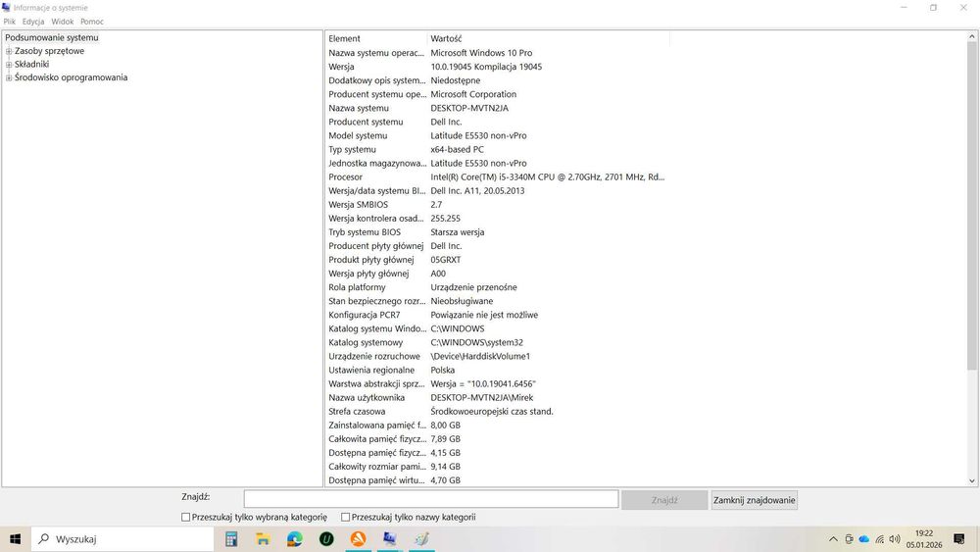Click the search magnifier icon in the taskbar
Image resolution: width=980 pixels, height=552 pixels.
pyautogui.click(x=44, y=538)
